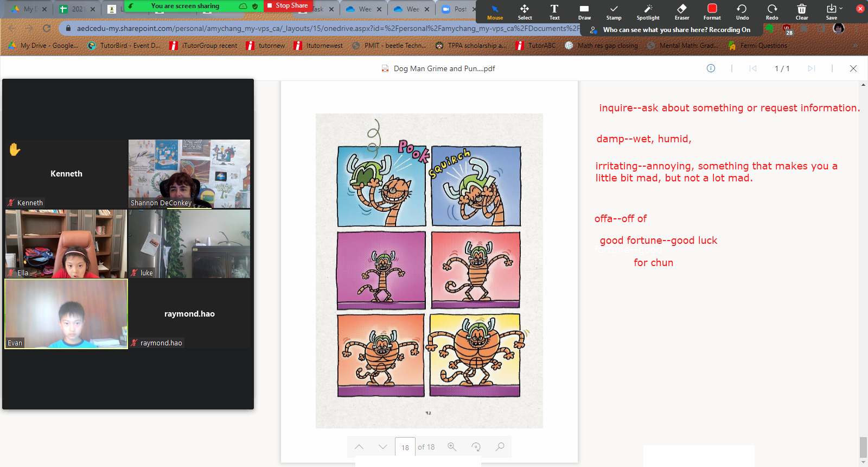
Task: Select luke's video tile
Action: [x=189, y=244]
